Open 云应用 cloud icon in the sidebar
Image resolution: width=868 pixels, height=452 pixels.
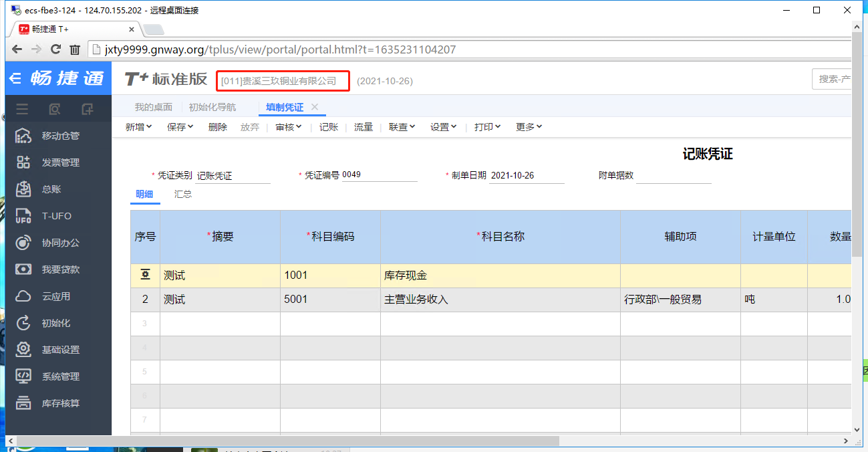coord(23,296)
